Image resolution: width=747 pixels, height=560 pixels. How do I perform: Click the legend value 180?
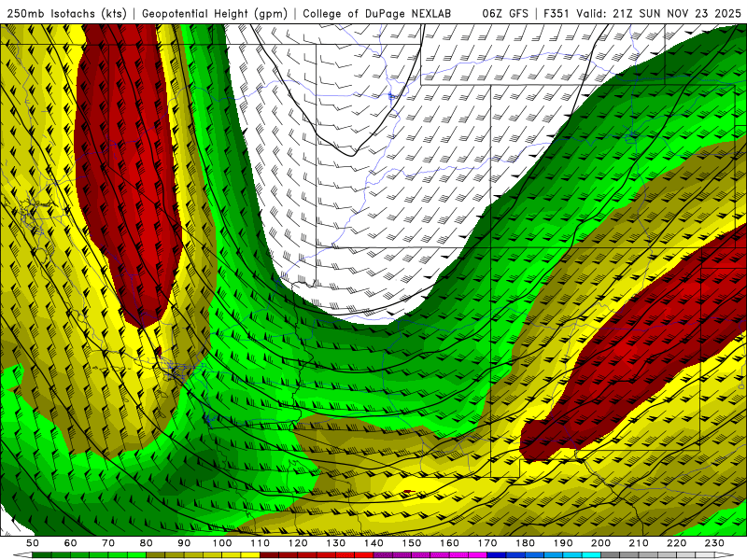pyautogui.click(x=525, y=543)
